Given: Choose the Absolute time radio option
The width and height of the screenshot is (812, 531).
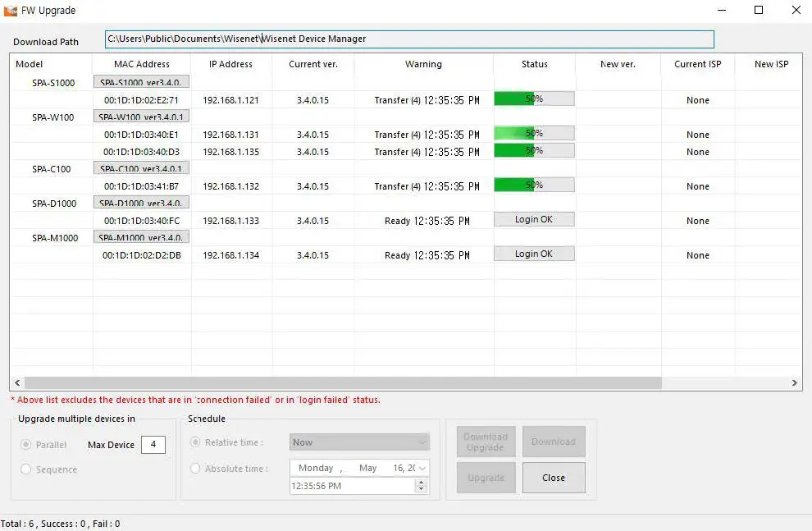Looking at the screenshot, I should pyautogui.click(x=195, y=469).
